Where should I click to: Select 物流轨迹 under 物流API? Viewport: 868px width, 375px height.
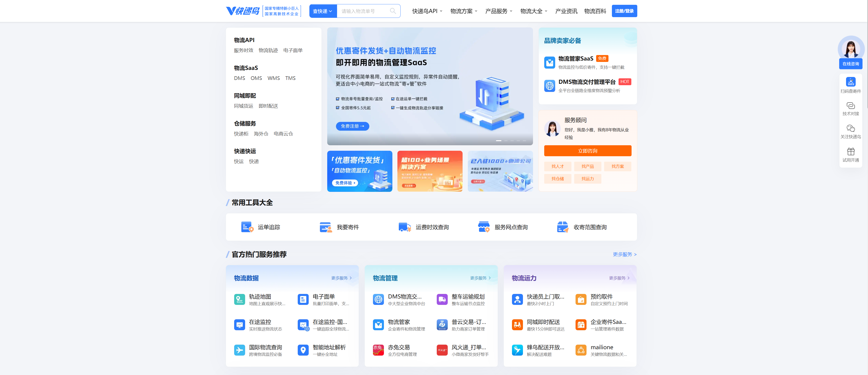pyautogui.click(x=268, y=50)
